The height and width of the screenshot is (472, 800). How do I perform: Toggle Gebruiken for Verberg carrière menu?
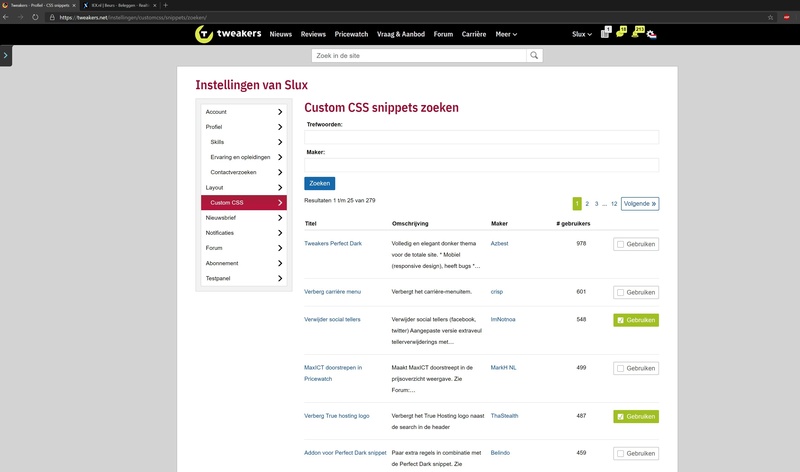point(636,292)
